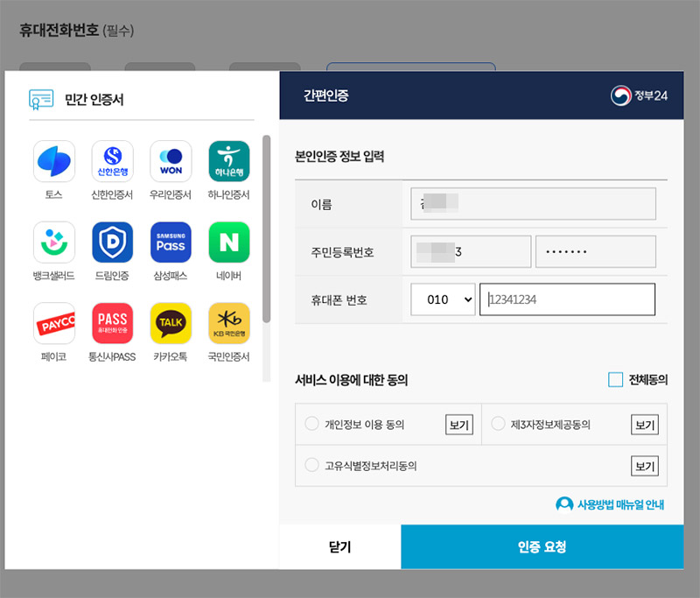Image resolution: width=700 pixels, height=598 pixels.
Task: Choose the PAYCO (페이코) icon
Action: [54, 323]
